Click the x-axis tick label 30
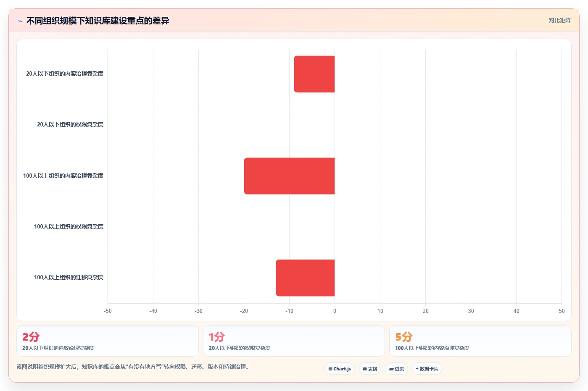588x391 pixels. 471,311
